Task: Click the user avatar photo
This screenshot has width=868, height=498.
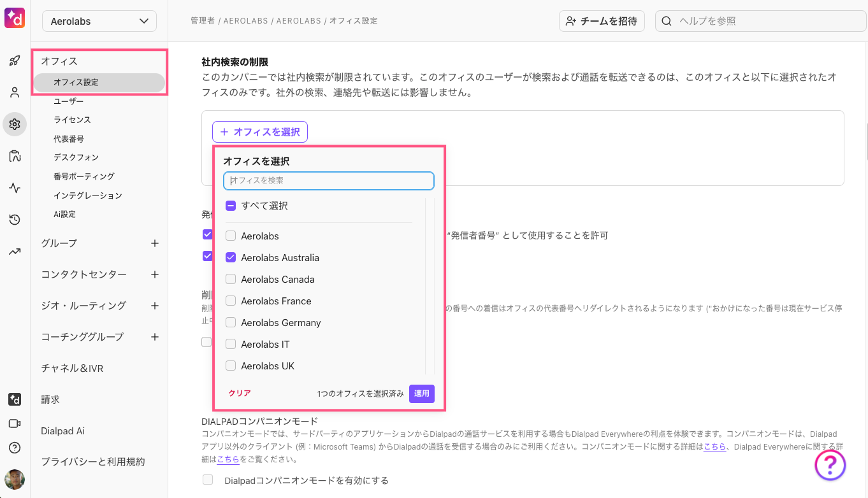Action: (x=15, y=480)
